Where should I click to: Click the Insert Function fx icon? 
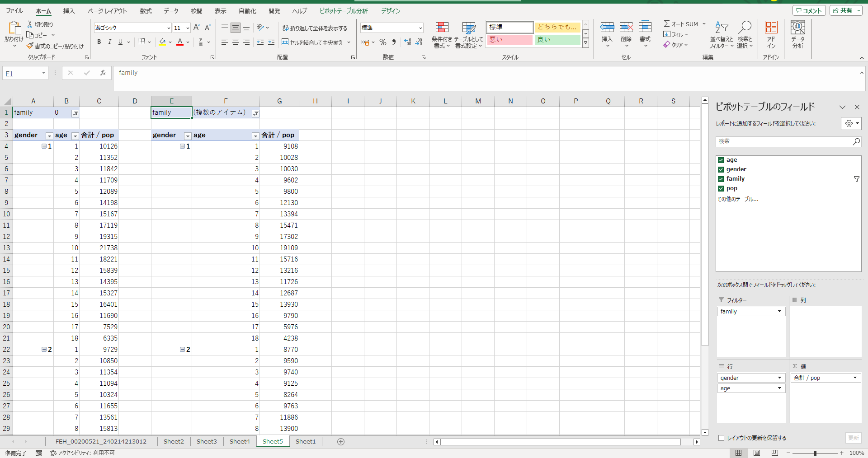click(x=103, y=73)
